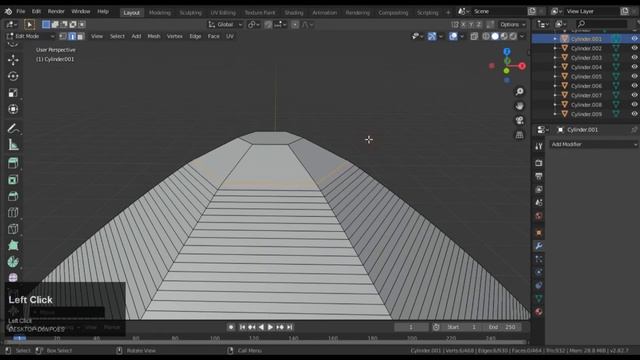Open Add Modifier dropdown
The image size is (640, 360).
593,144
